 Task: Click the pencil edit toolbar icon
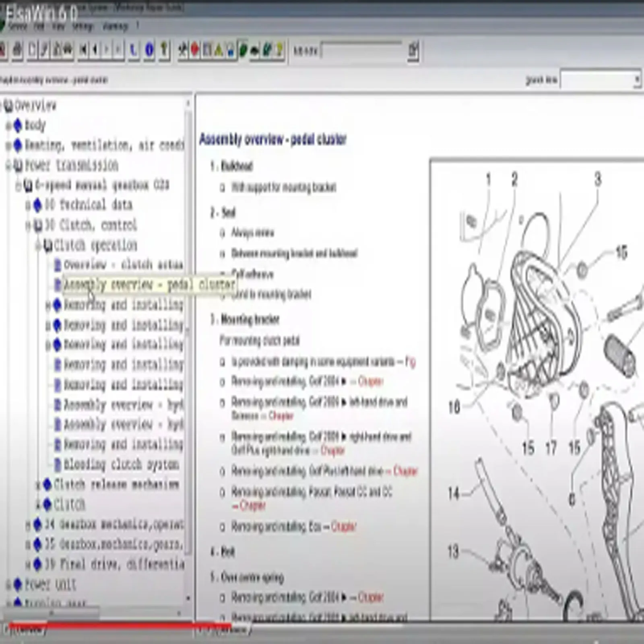coord(44,50)
